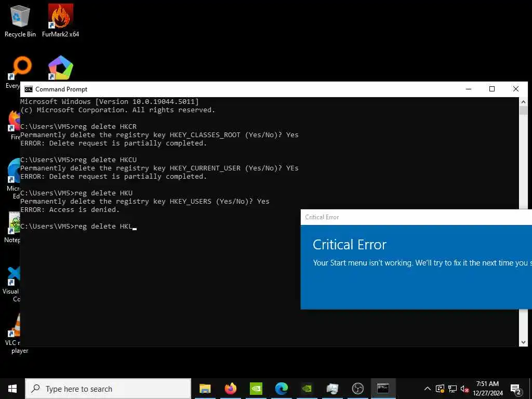Open OBS Studio from the taskbar

357,389
